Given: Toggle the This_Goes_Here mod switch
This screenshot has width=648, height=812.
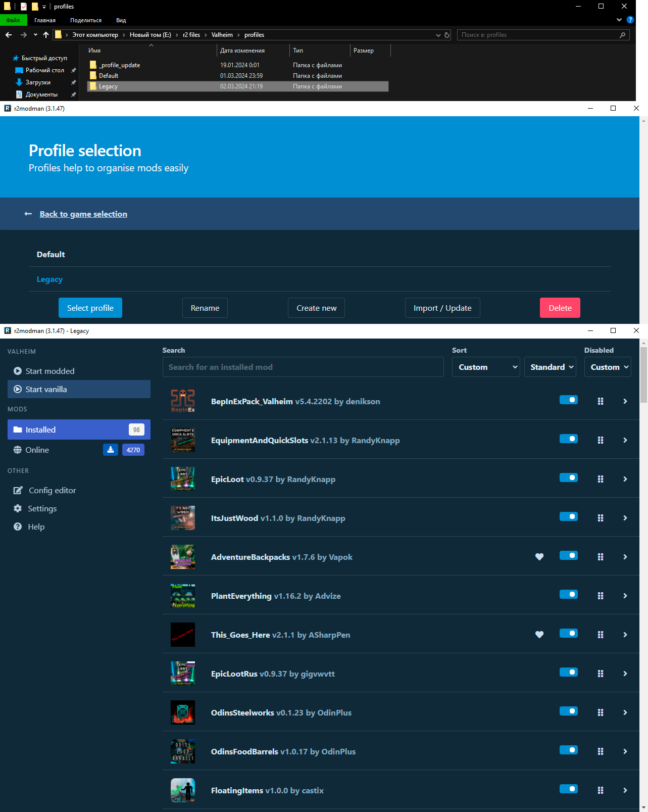Looking at the screenshot, I should tap(569, 633).
